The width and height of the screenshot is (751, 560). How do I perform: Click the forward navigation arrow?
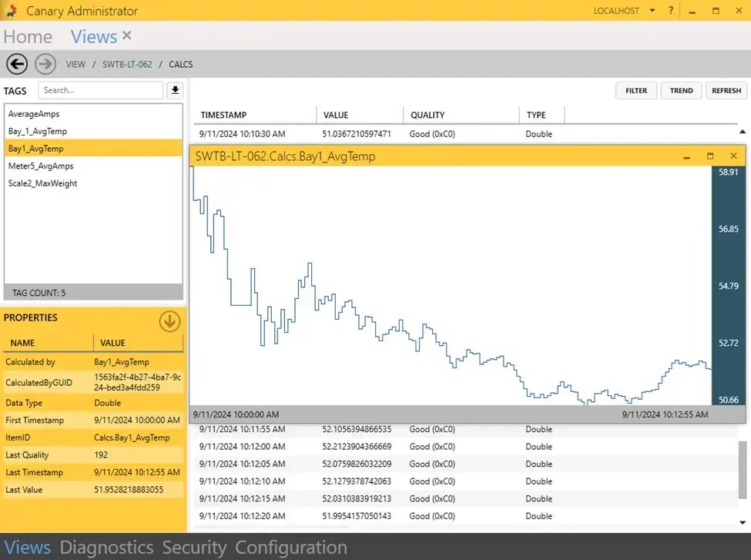point(45,64)
